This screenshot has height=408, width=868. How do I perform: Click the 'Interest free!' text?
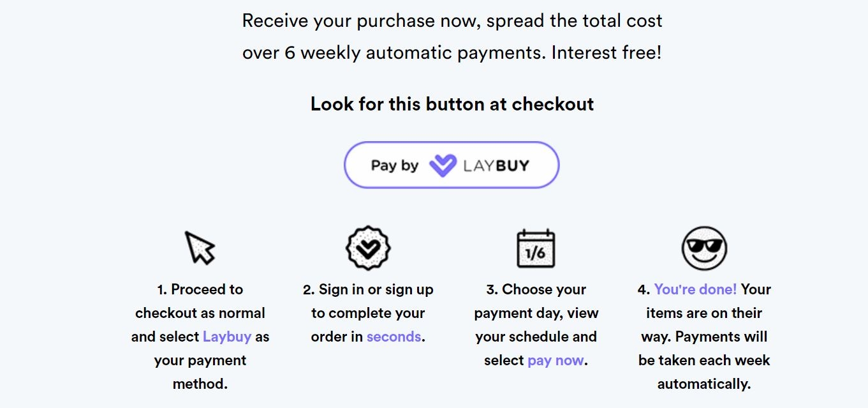click(x=606, y=52)
